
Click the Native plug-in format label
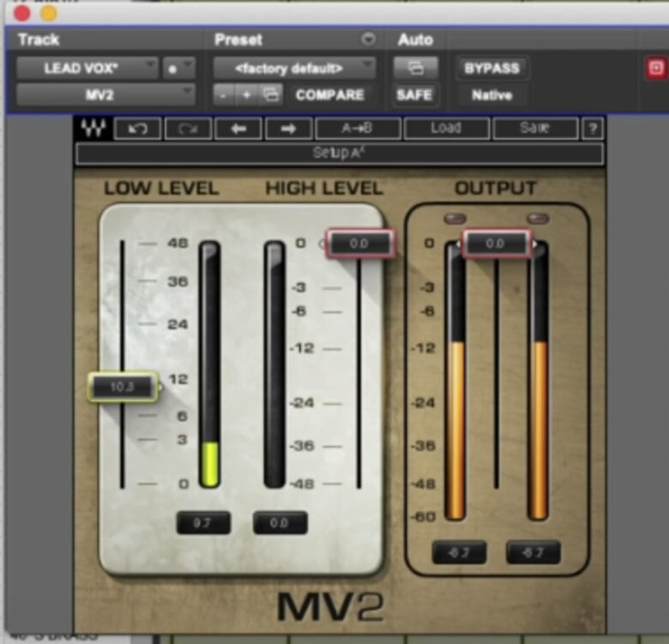[x=492, y=95]
